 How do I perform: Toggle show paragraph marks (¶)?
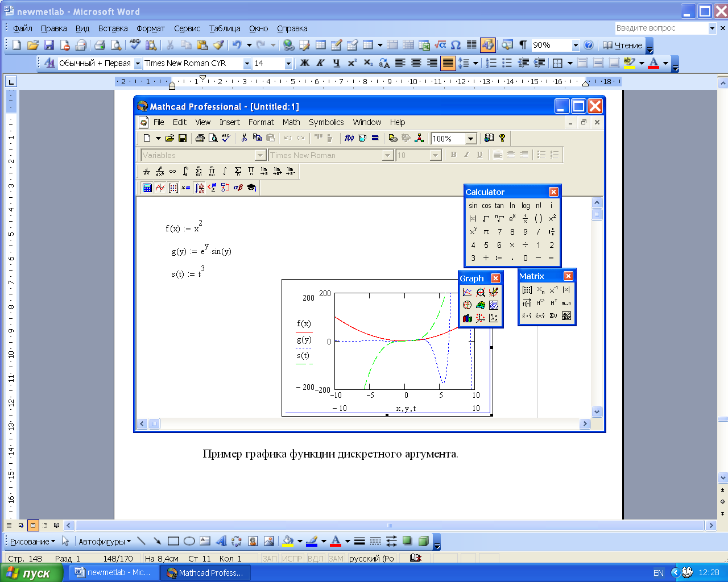point(523,45)
